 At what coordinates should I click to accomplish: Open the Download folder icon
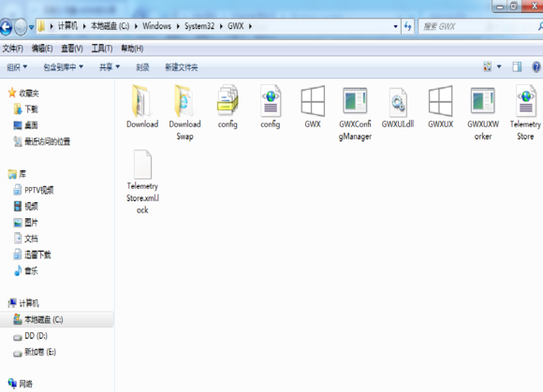coord(141,102)
